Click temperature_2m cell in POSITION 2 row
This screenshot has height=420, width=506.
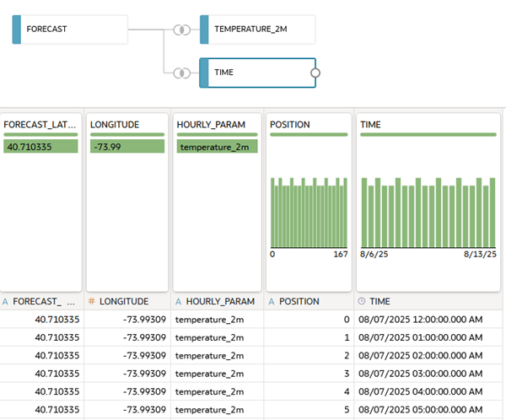[218, 355]
